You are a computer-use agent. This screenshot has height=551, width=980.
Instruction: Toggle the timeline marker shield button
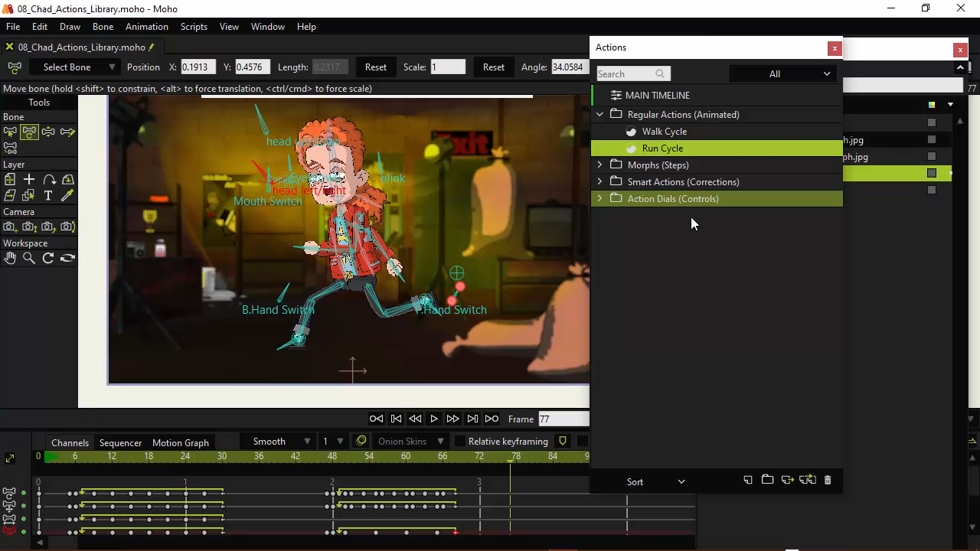pos(563,442)
